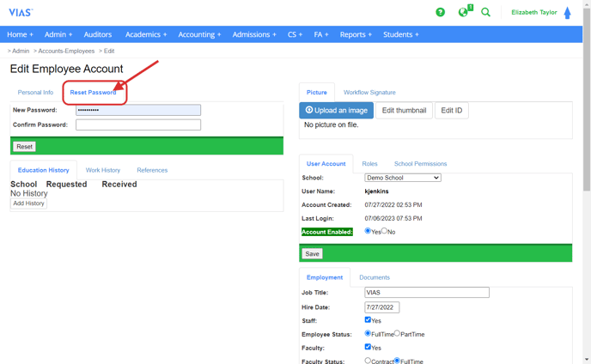Click the Edit ID button

click(x=452, y=111)
